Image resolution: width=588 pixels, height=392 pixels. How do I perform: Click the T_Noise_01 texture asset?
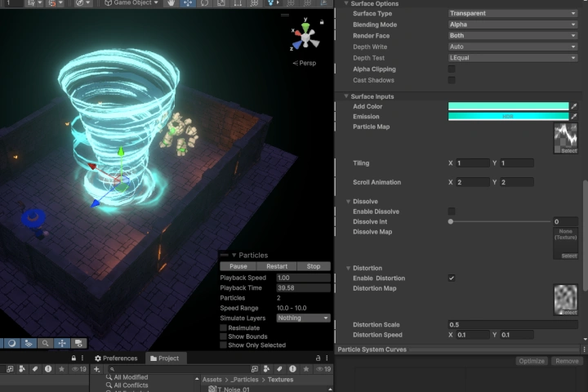click(x=229, y=390)
